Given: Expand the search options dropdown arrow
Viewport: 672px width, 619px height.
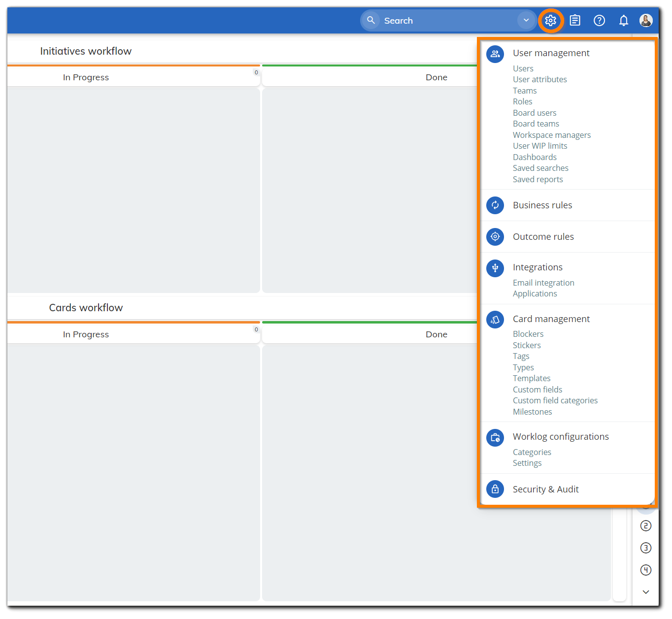Looking at the screenshot, I should pyautogui.click(x=526, y=21).
